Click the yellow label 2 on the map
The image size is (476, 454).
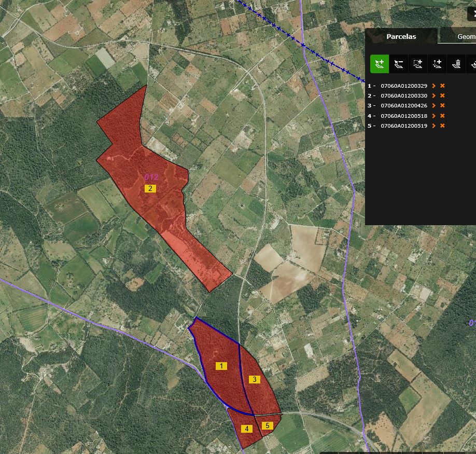click(x=150, y=188)
